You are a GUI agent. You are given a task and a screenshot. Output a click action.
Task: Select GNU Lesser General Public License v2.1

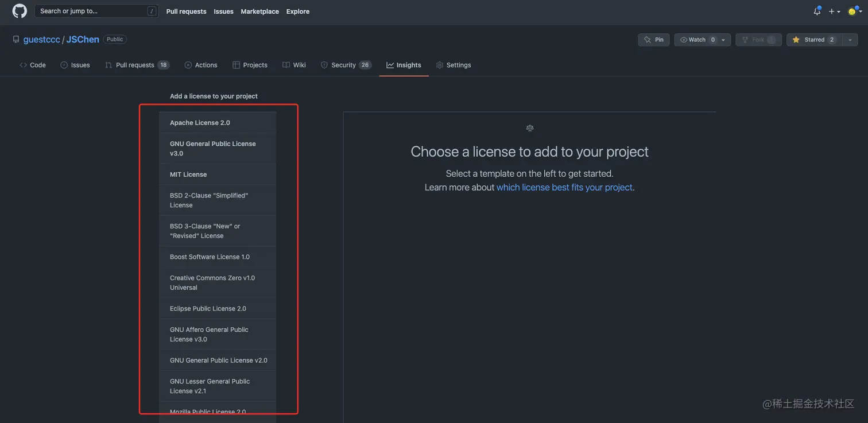click(218, 386)
